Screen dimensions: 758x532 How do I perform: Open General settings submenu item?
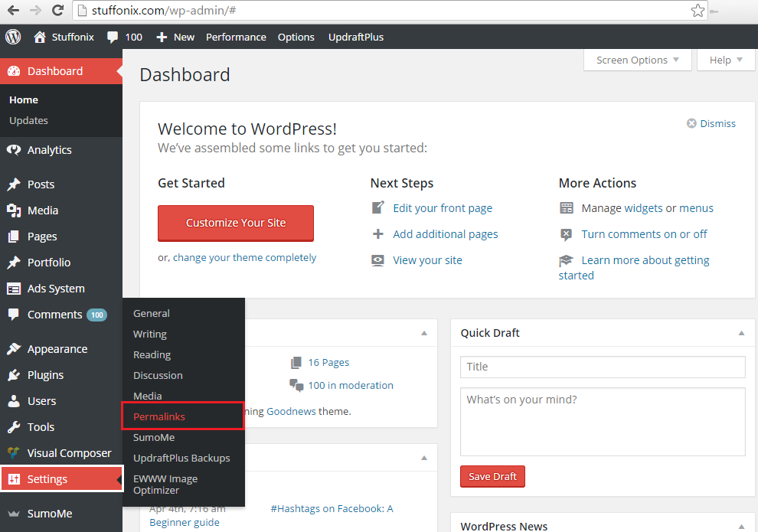[152, 313]
